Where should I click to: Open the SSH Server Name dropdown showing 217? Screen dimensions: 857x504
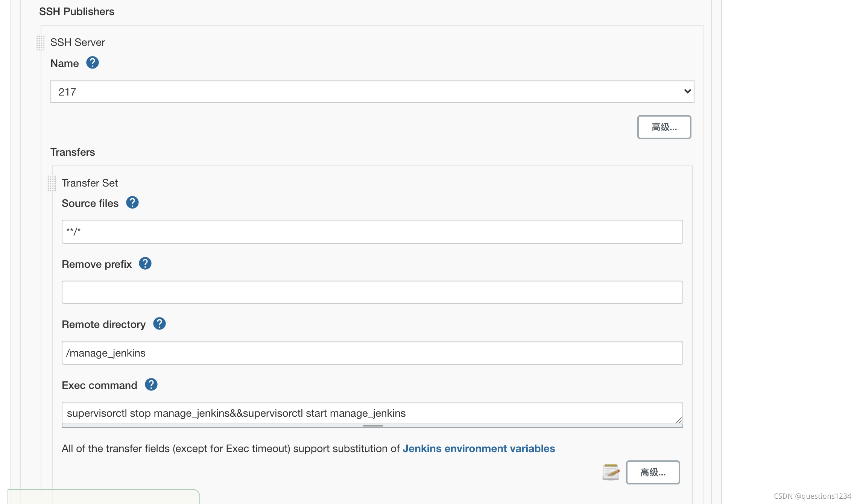[x=372, y=91]
